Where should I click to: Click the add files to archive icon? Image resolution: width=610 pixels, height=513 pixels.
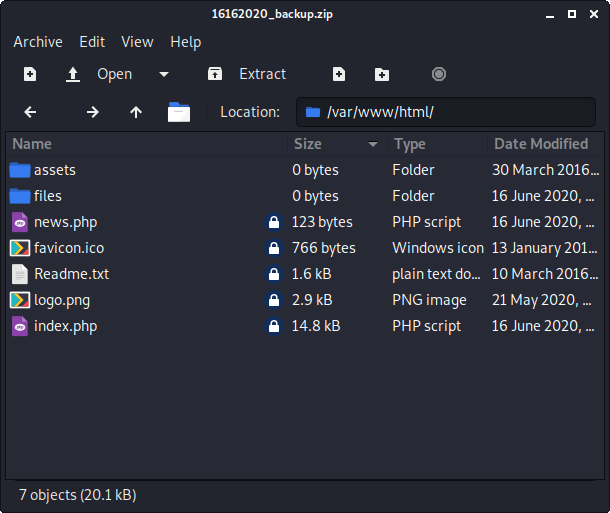pos(339,74)
